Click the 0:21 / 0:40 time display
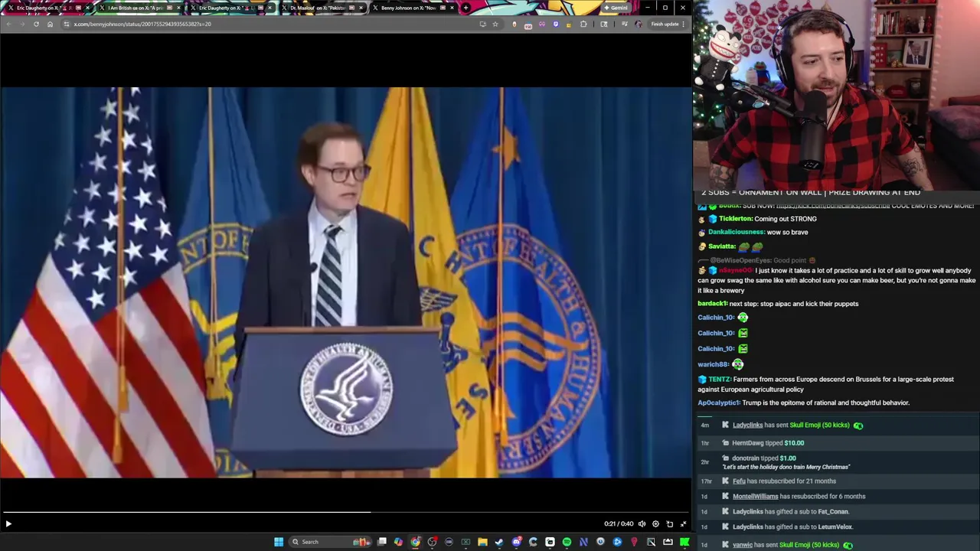The image size is (980, 551). (619, 524)
